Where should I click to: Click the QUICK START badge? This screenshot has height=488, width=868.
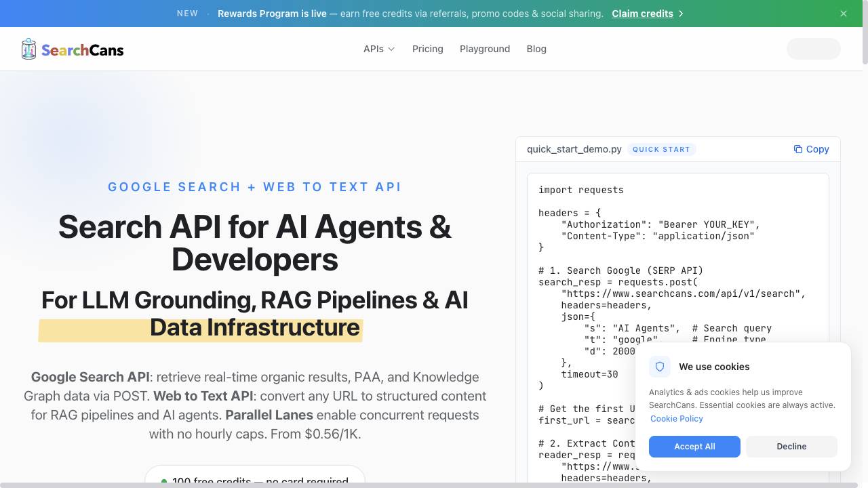pyautogui.click(x=661, y=149)
